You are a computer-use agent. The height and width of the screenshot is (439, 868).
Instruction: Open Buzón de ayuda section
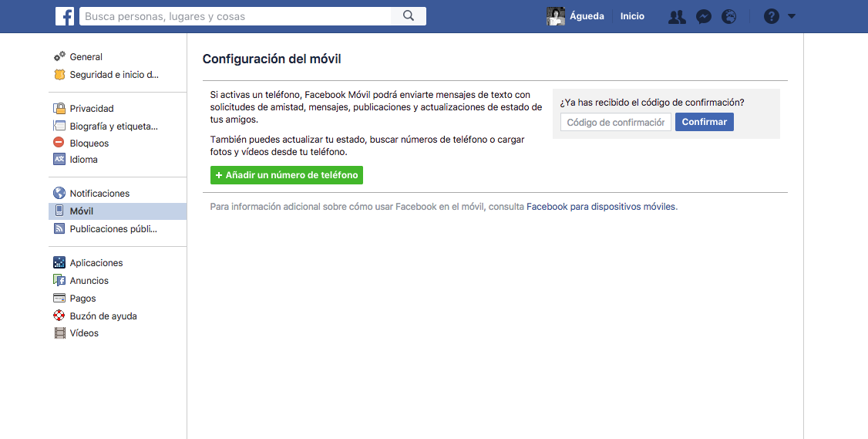pyautogui.click(x=103, y=316)
